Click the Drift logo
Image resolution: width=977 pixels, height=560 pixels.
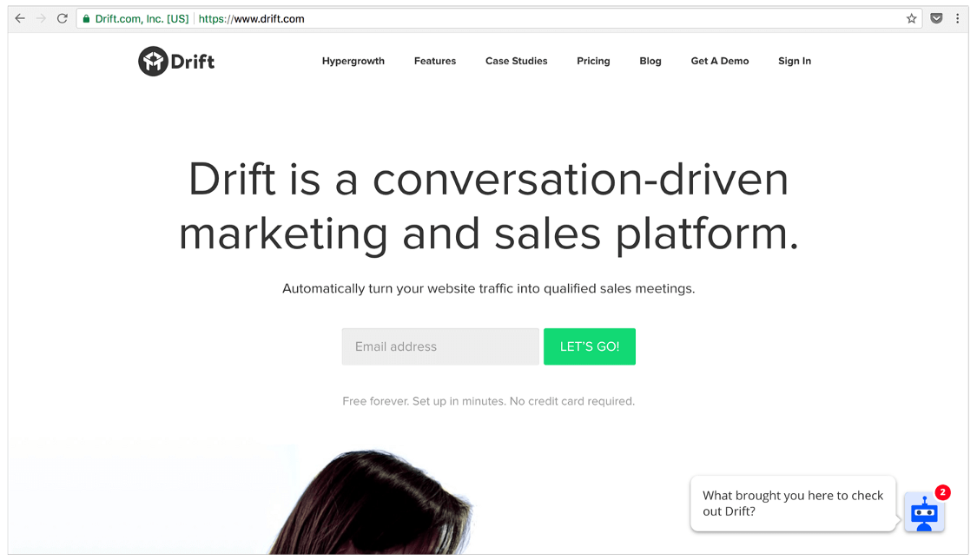click(176, 61)
